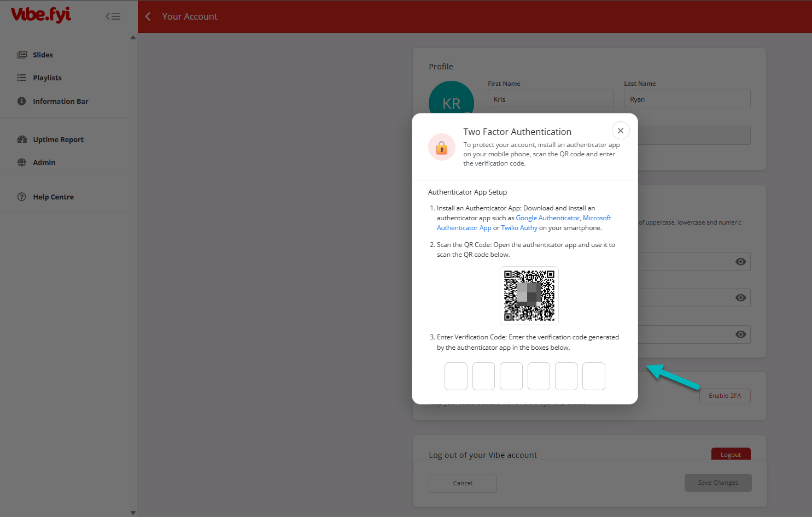Click the sidebar scroll down arrow

click(133, 513)
